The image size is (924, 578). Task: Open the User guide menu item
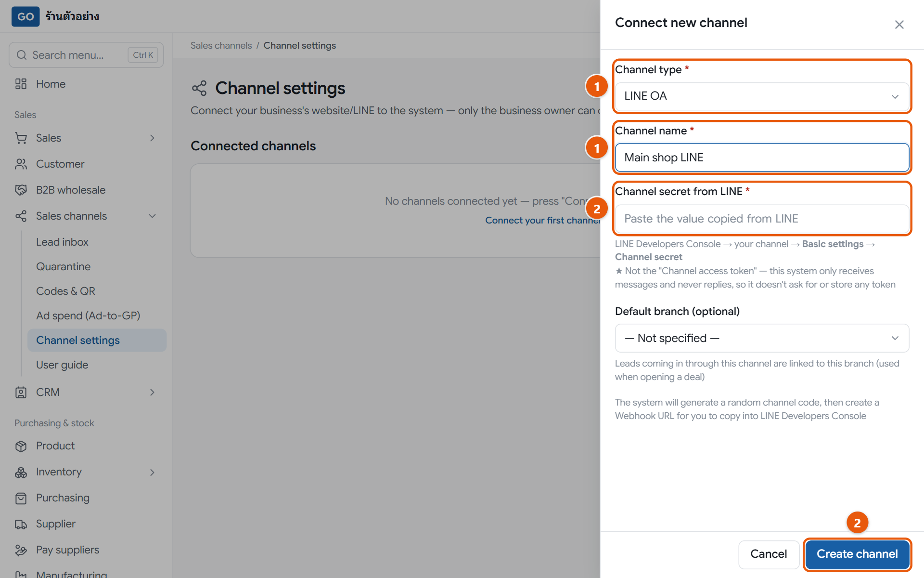tap(97, 365)
